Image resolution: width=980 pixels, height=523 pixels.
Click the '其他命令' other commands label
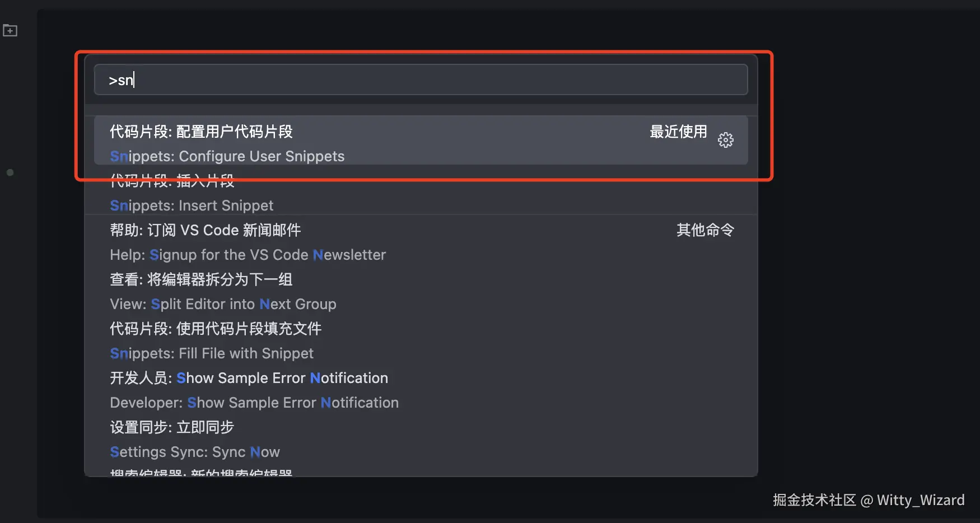tap(705, 230)
